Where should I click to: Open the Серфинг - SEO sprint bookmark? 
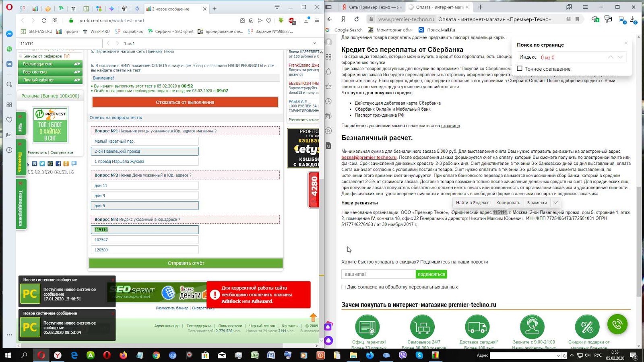[x=171, y=31]
